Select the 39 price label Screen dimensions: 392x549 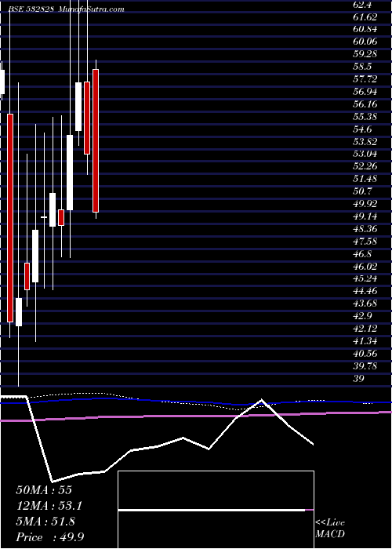[x=359, y=379]
